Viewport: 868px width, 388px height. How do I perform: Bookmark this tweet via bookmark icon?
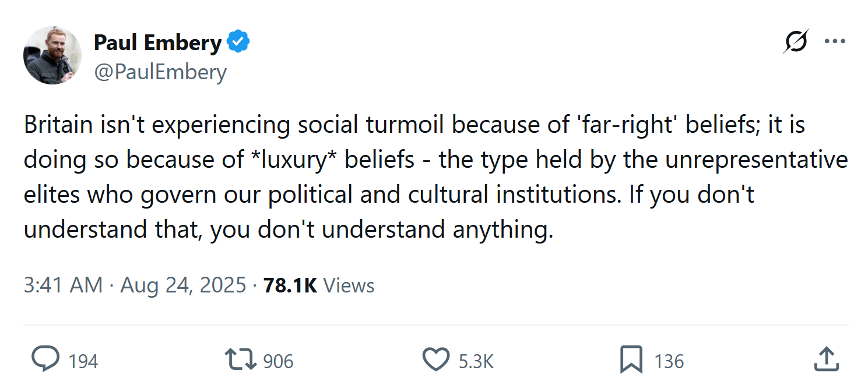point(631,360)
